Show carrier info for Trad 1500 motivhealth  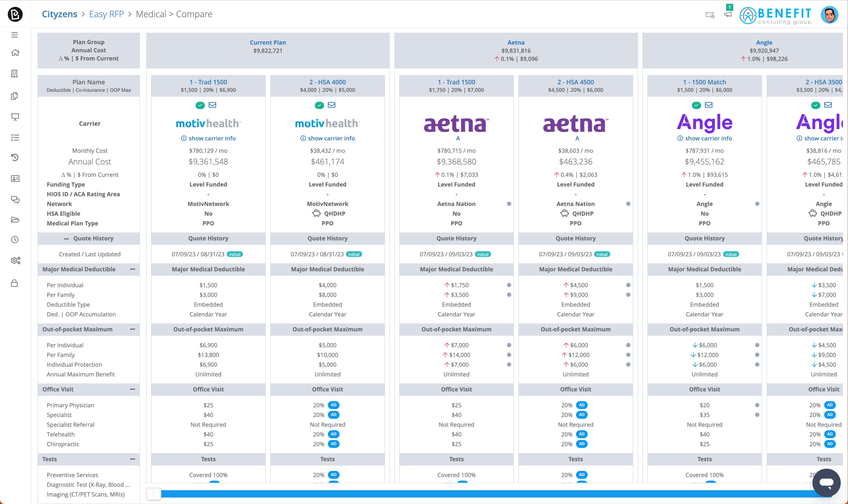click(x=208, y=138)
